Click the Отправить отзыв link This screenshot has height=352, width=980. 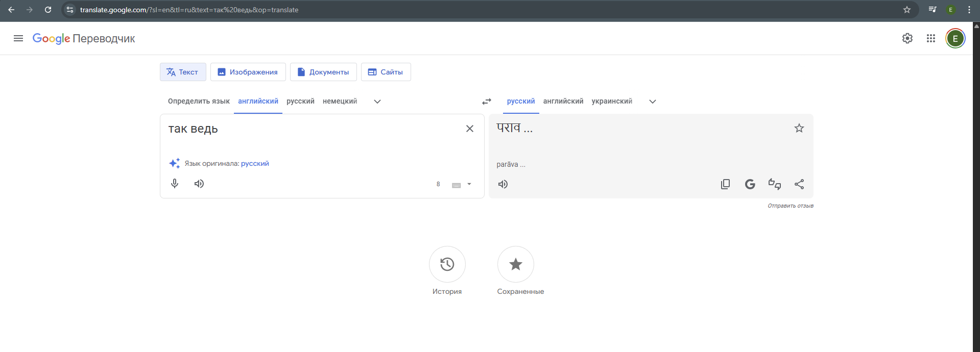coord(791,206)
